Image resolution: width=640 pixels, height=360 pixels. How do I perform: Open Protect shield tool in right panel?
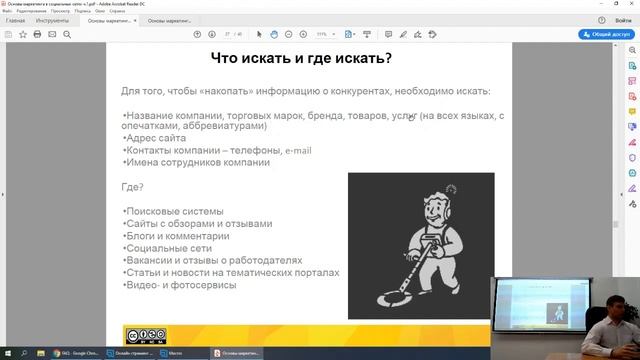[632, 158]
